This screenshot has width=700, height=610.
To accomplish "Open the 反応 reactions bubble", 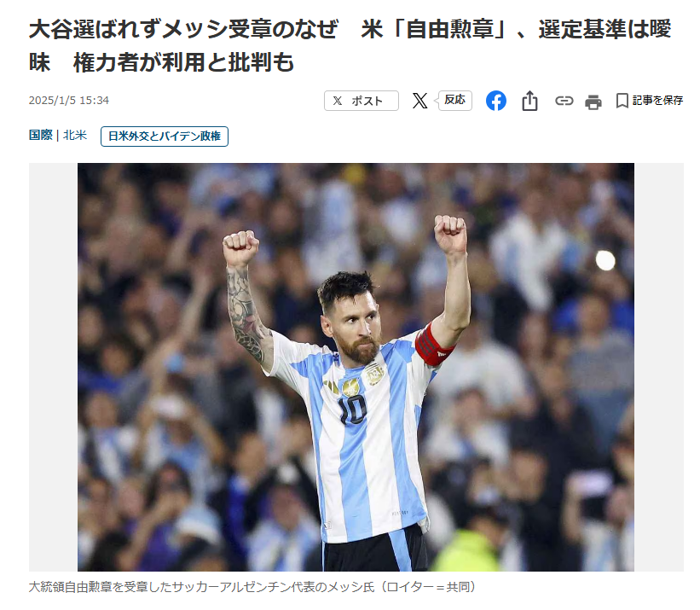I will [x=455, y=100].
